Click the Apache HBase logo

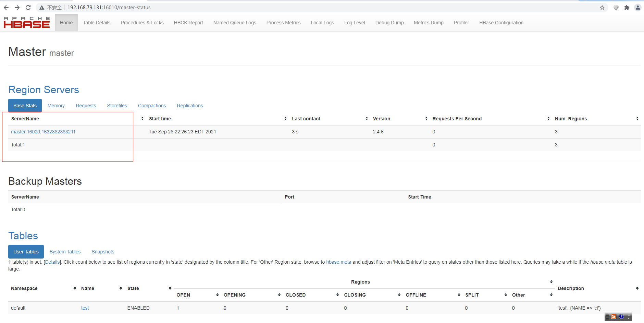click(x=26, y=22)
